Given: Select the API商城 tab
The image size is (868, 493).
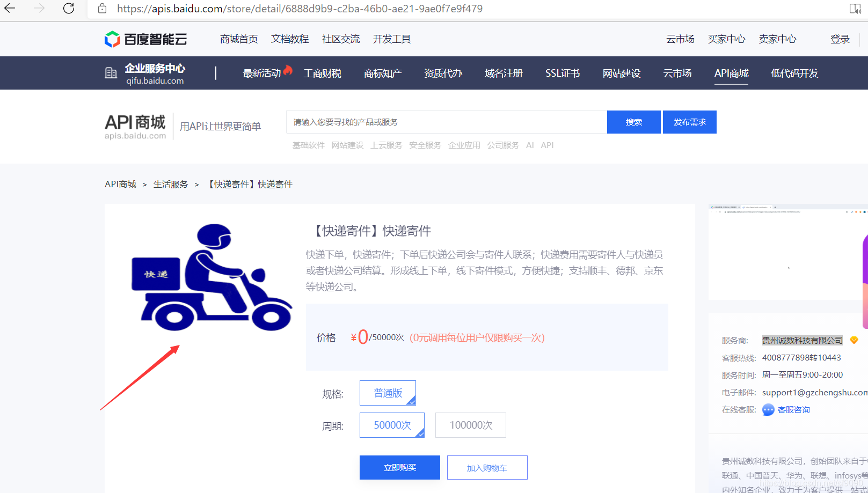Looking at the screenshot, I should [x=732, y=73].
